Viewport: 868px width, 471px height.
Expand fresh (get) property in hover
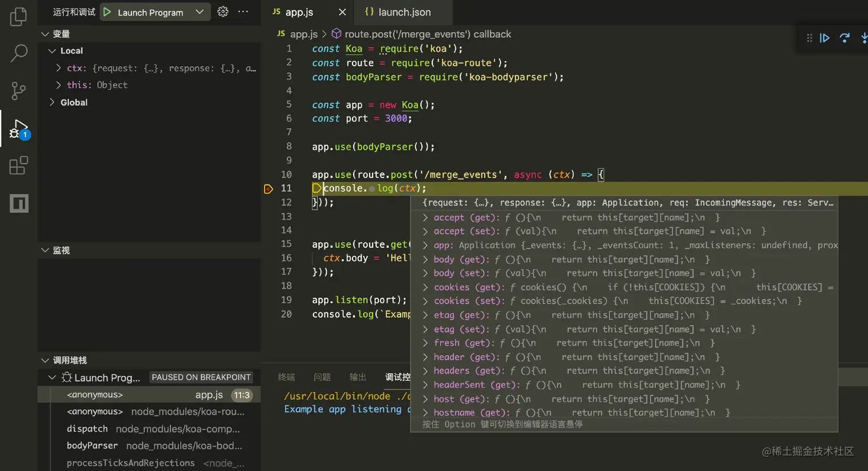pyautogui.click(x=425, y=342)
